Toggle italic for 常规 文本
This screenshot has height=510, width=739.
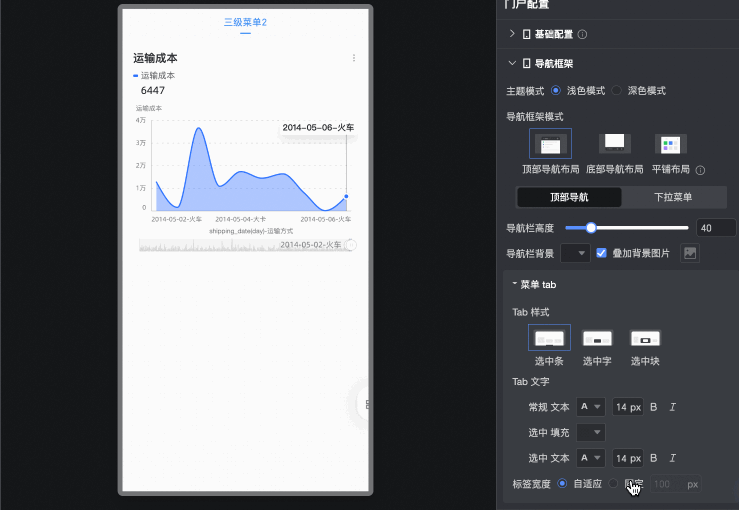tap(673, 407)
